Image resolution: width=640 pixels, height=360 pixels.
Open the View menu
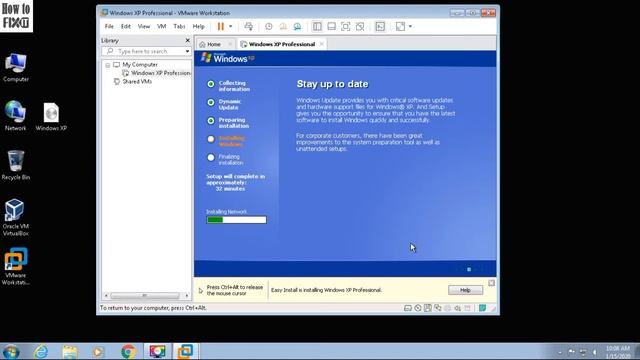(x=144, y=27)
